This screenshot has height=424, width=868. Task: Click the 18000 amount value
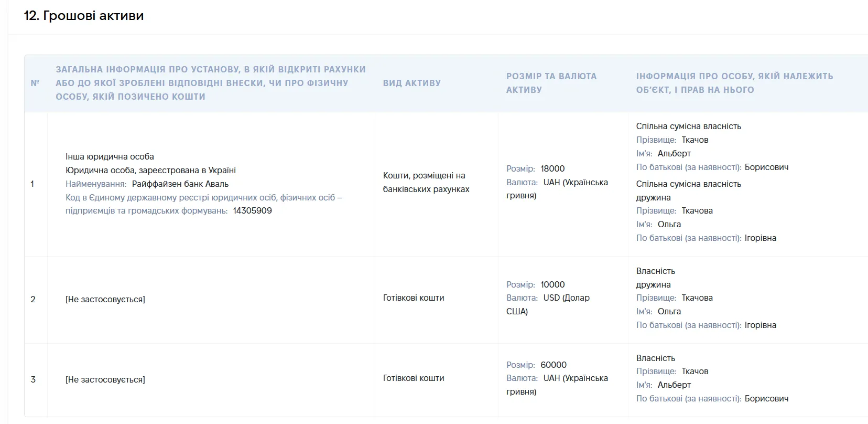tap(552, 168)
